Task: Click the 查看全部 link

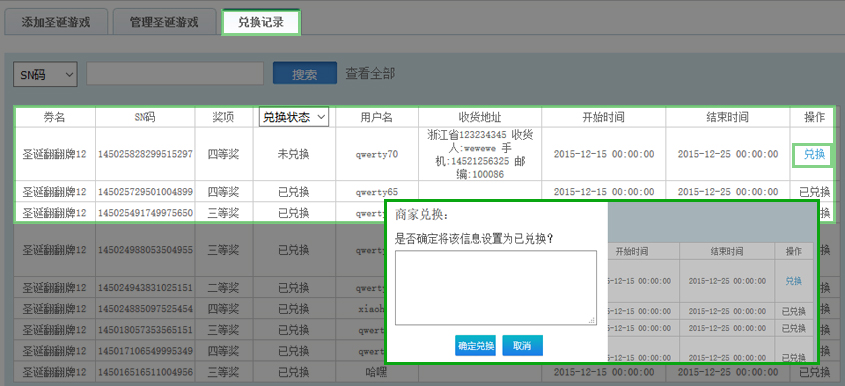Action: click(x=370, y=73)
